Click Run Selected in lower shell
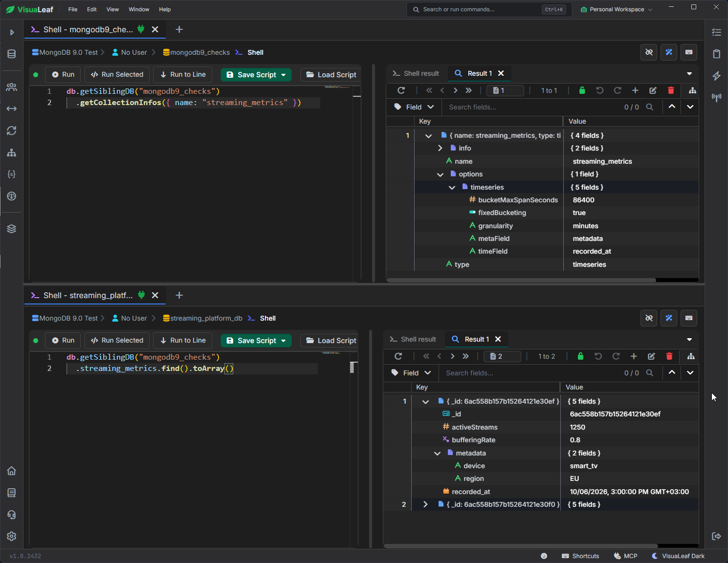The image size is (728, 563). [117, 341]
